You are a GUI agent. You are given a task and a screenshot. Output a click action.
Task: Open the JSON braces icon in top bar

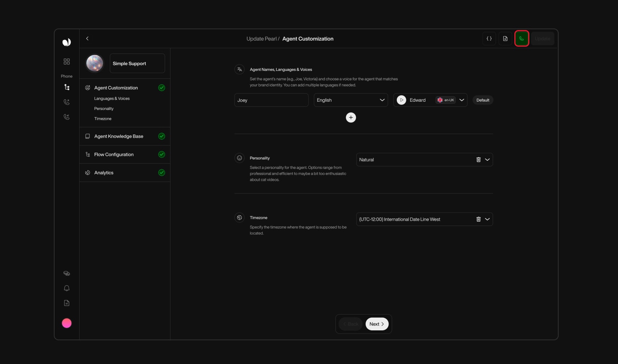pyautogui.click(x=489, y=38)
